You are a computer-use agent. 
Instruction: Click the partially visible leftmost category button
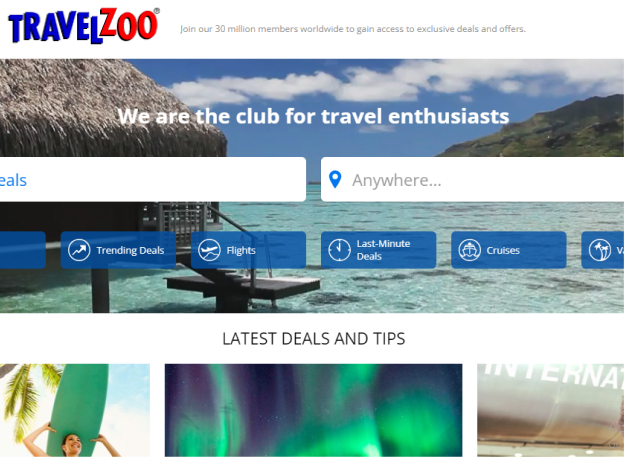(23, 250)
